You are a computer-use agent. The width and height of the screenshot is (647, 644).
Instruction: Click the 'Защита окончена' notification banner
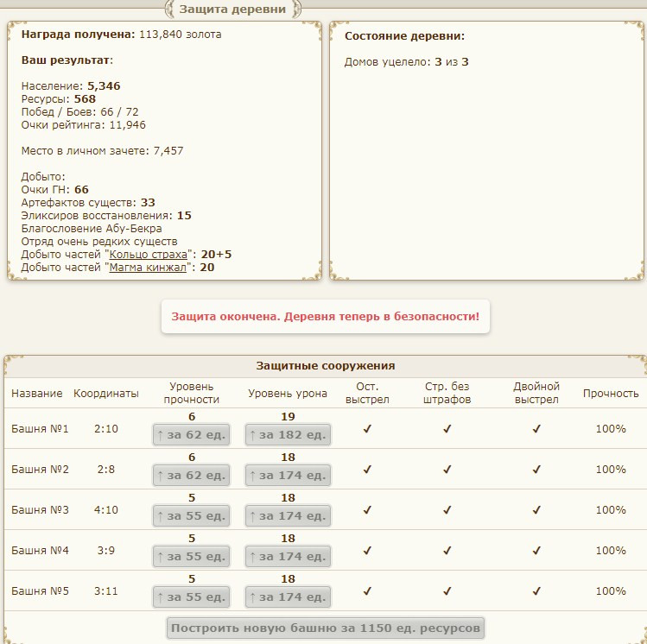325,317
